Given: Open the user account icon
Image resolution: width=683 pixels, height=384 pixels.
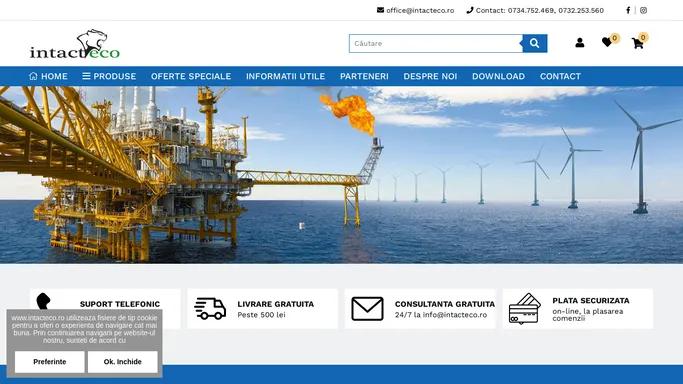Looking at the screenshot, I should pyautogui.click(x=579, y=43).
